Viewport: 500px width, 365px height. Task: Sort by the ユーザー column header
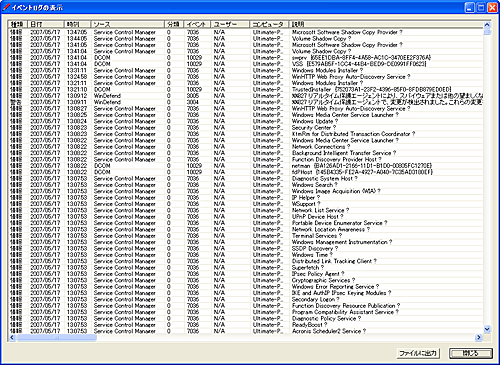point(230,24)
